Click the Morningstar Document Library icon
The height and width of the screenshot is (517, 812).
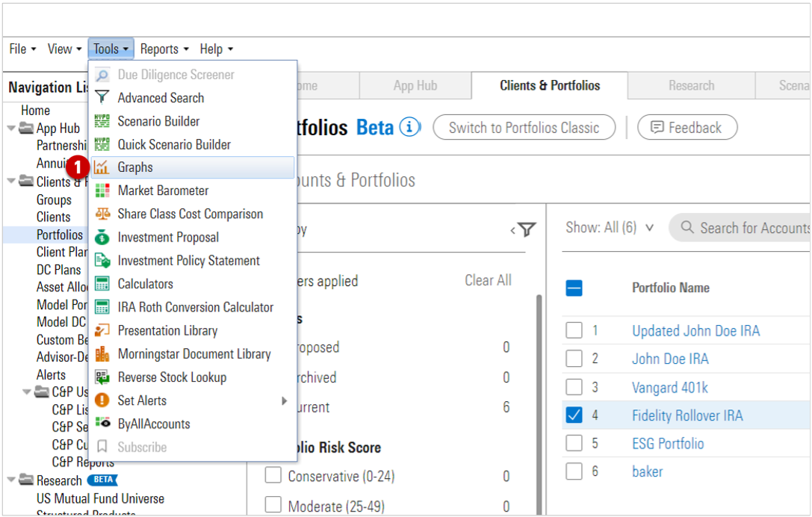coord(102,354)
